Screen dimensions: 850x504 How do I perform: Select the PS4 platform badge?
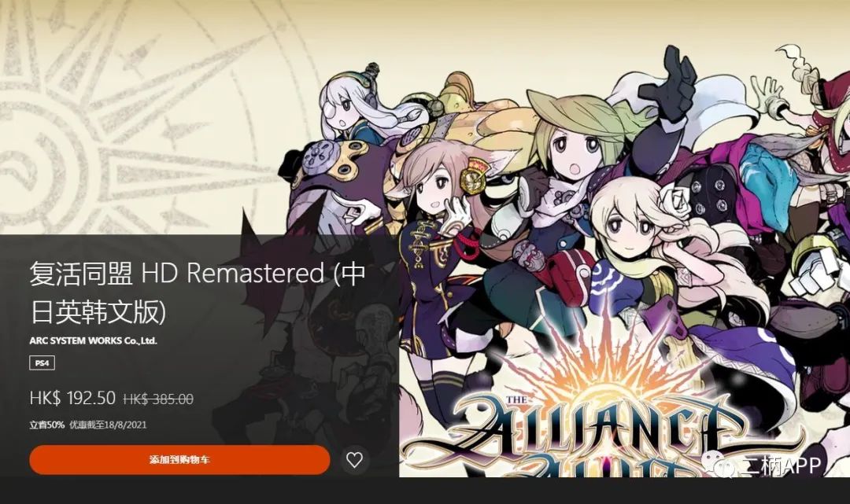[x=42, y=363]
